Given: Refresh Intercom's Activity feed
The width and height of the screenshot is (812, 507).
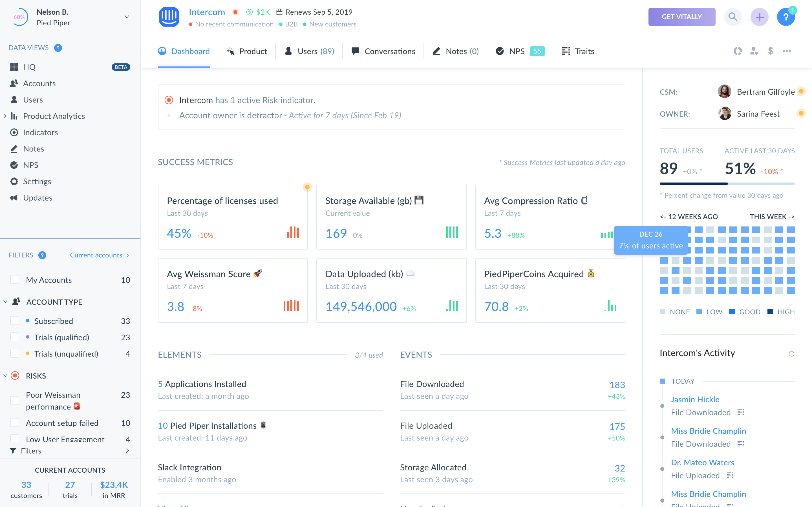Looking at the screenshot, I should pos(791,354).
